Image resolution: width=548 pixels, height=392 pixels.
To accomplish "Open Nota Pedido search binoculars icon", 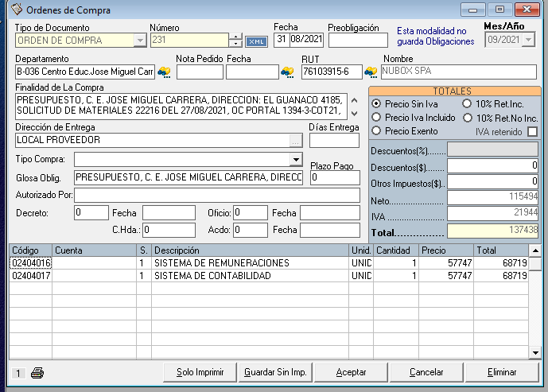I will (288, 72).
